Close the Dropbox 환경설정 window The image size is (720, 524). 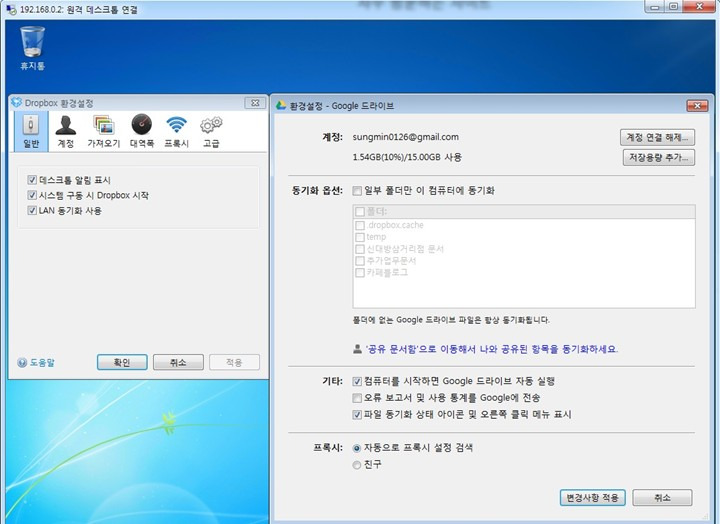[255, 103]
